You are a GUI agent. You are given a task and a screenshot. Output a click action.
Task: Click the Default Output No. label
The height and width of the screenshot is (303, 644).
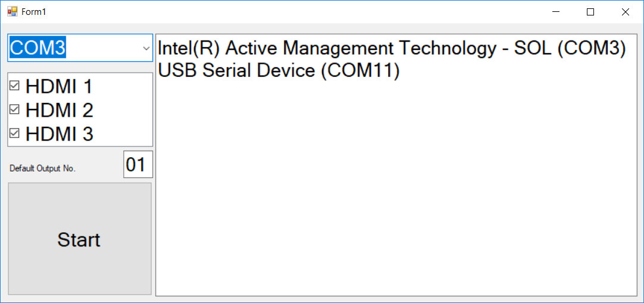click(x=43, y=168)
